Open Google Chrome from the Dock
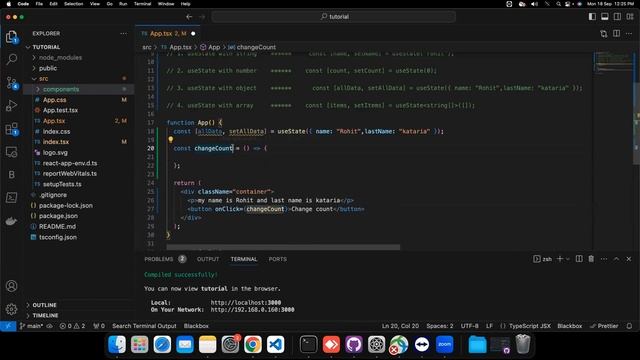Screen dimensions: 640x360 (253, 344)
